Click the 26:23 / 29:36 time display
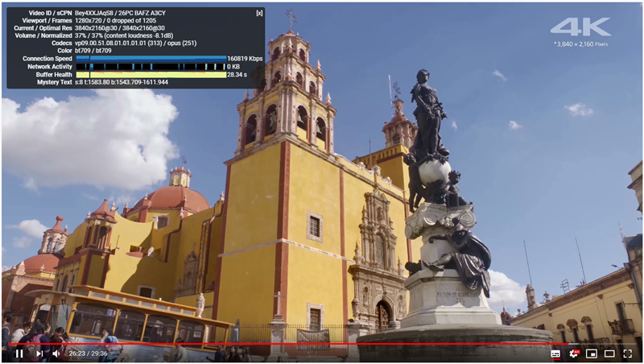Viewport: 644px width, 364px height. [88, 354]
